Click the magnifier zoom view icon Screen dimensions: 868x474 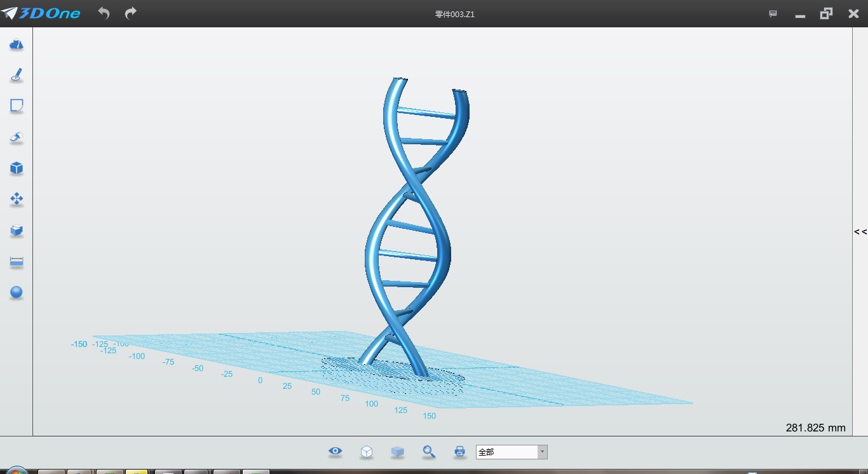[429, 452]
